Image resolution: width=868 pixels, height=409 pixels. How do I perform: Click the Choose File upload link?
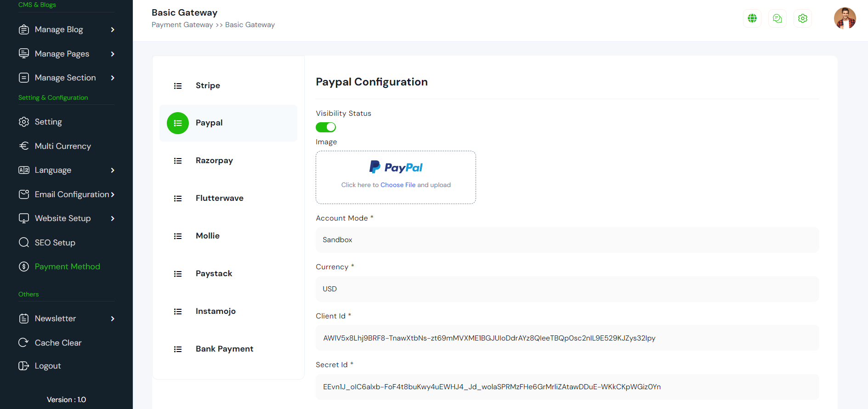coord(398,185)
